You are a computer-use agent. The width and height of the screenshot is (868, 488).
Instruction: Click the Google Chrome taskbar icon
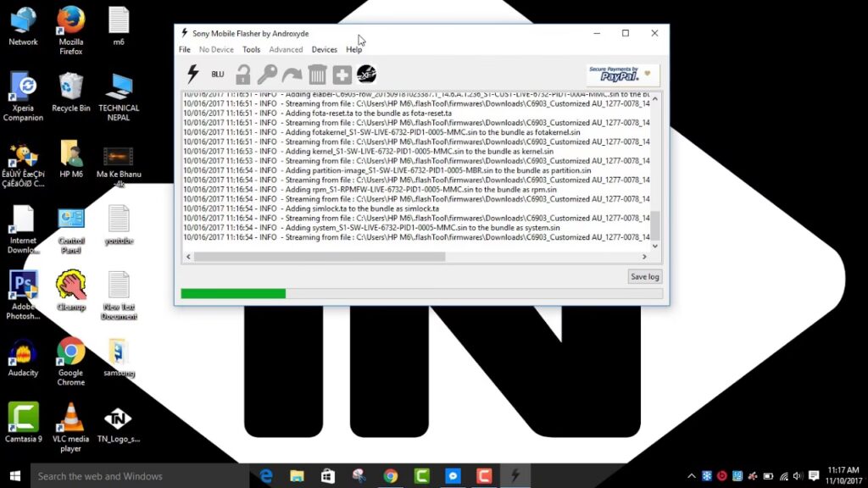390,476
